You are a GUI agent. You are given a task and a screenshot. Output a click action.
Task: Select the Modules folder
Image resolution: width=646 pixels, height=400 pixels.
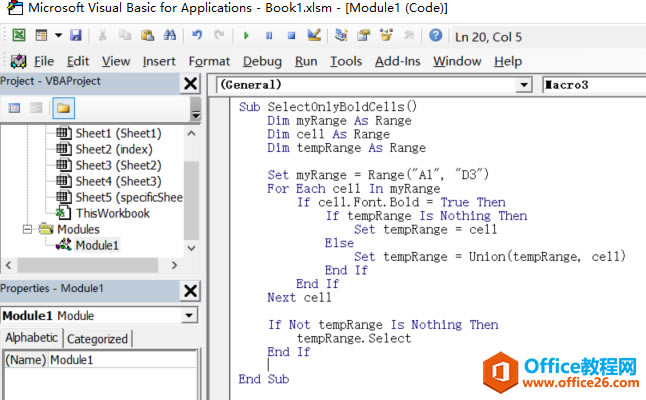78,229
